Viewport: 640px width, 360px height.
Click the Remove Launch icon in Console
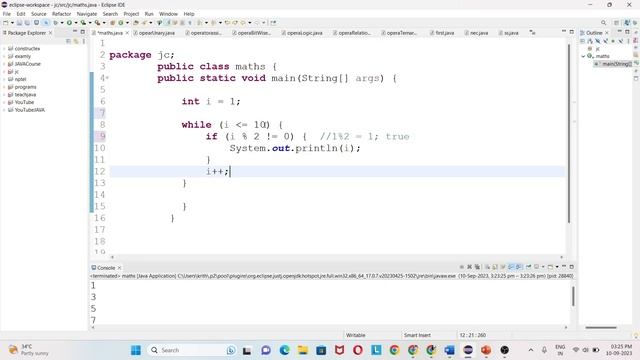[469, 267]
